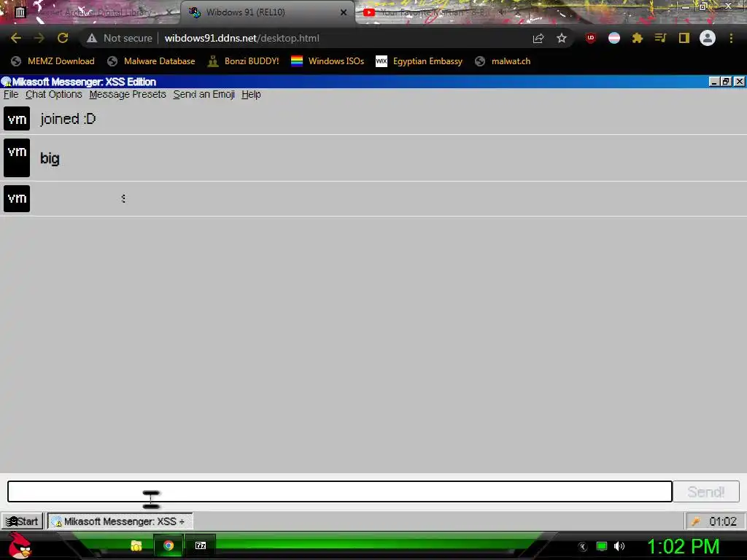This screenshot has width=747, height=560.
Task: Select the 'joined :D' message text
Action: coord(68,119)
